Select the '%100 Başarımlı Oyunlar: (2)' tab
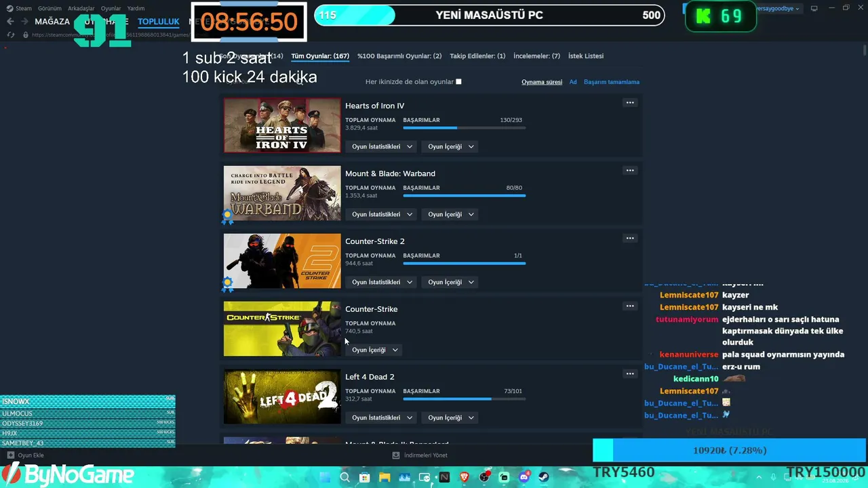The width and height of the screenshot is (868, 488). coord(399,56)
